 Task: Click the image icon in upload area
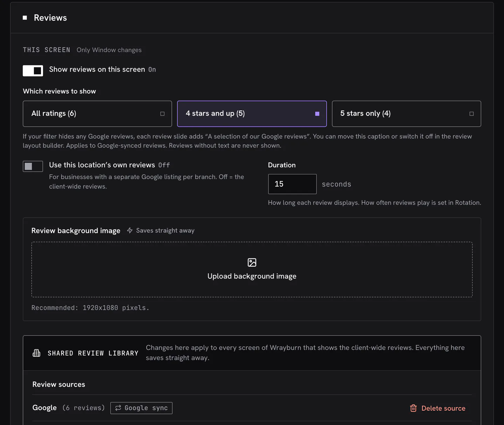coord(252,262)
